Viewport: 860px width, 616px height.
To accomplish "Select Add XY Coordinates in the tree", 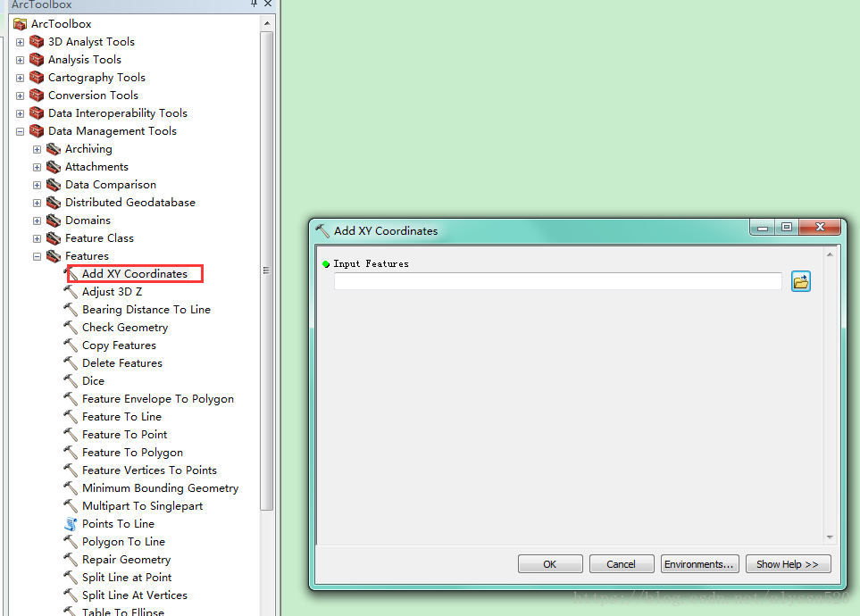I will click(135, 274).
